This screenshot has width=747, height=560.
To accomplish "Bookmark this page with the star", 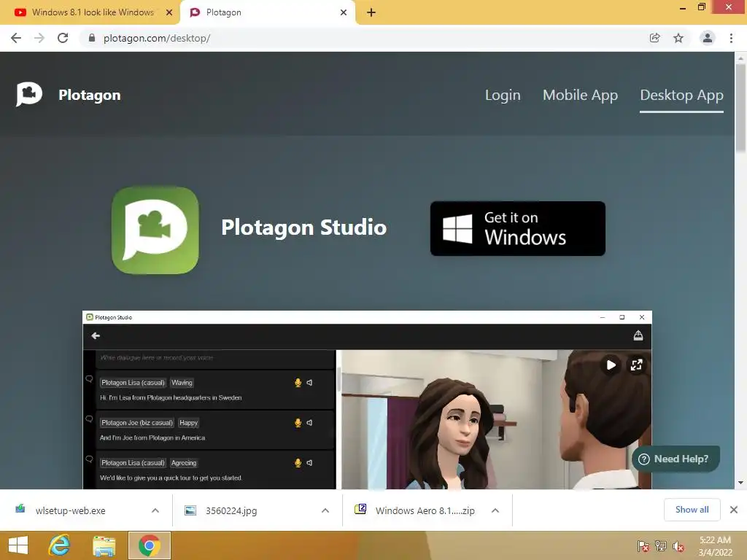I will click(678, 38).
